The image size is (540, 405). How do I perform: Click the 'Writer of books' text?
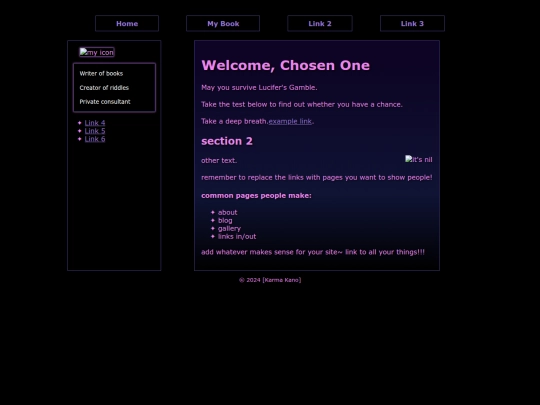click(101, 73)
